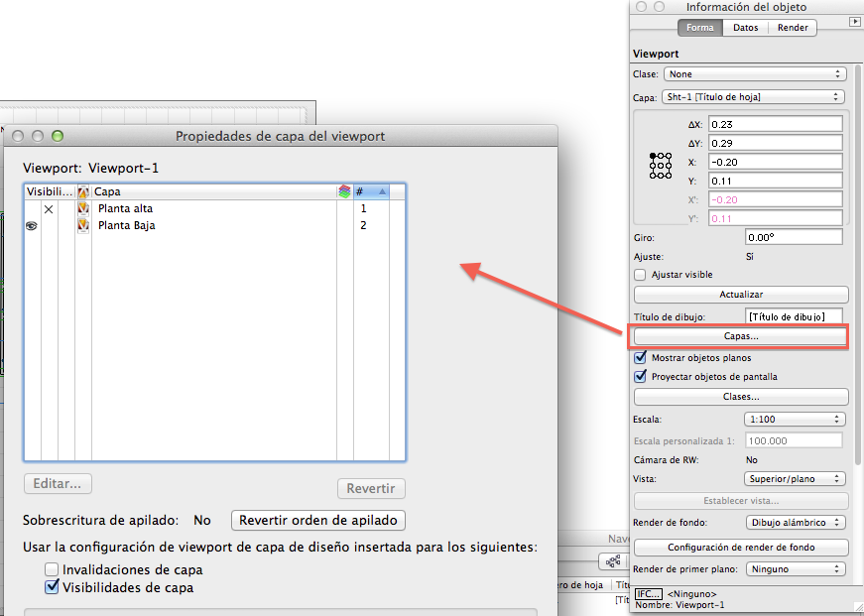Viewport: 864px width, 616px height.
Task: Click the Actualizar button
Action: point(741,295)
